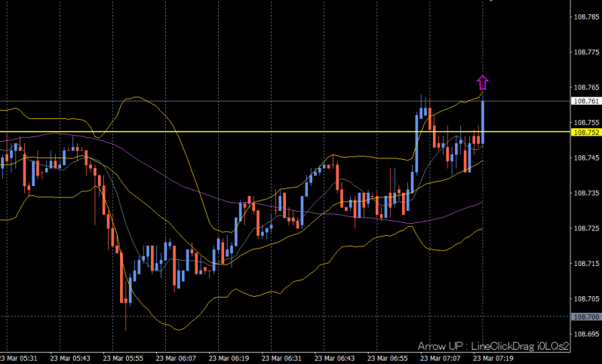
Task: Click the 108.695 price scale label
Action: [586, 334]
